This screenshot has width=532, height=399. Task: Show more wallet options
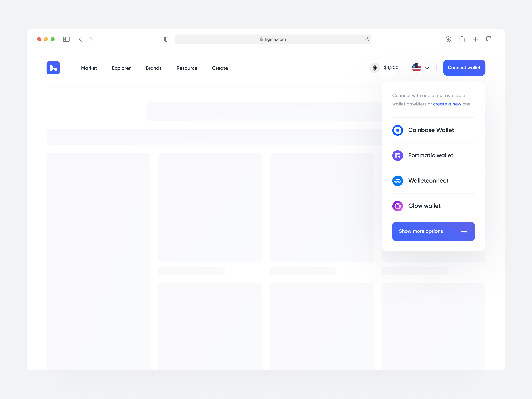(x=434, y=231)
